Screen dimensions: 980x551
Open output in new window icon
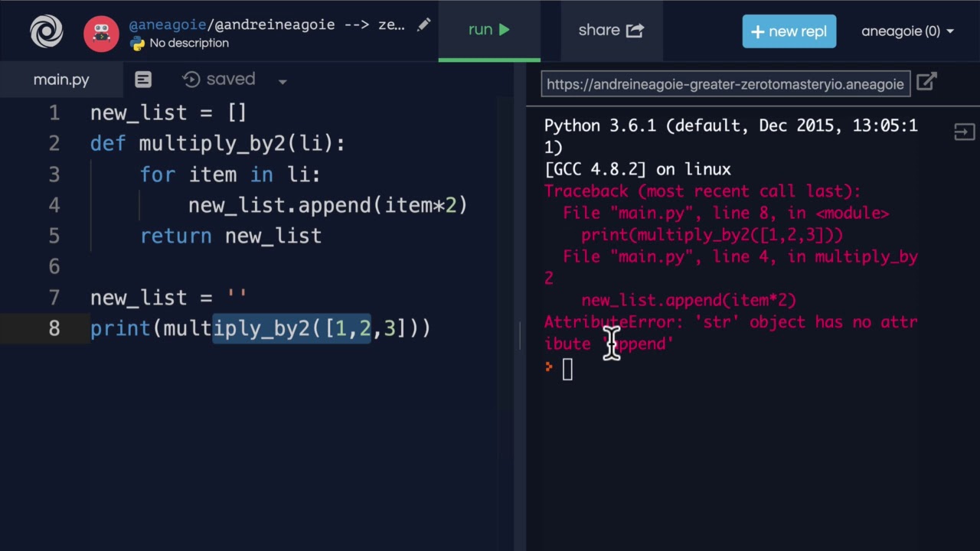(926, 82)
